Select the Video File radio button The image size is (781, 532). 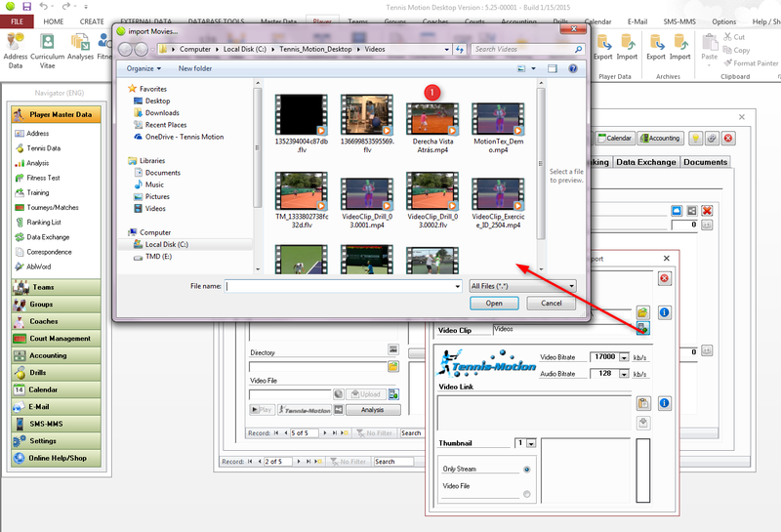click(x=527, y=494)
